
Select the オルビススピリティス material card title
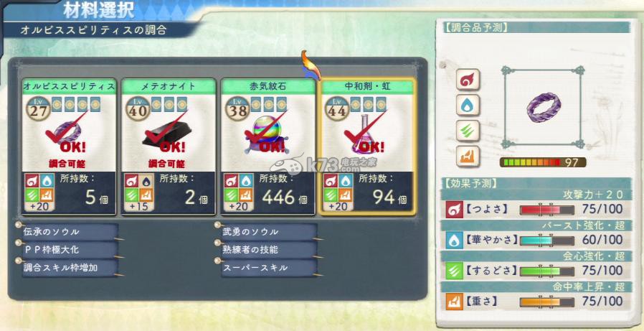click(69, 86)
